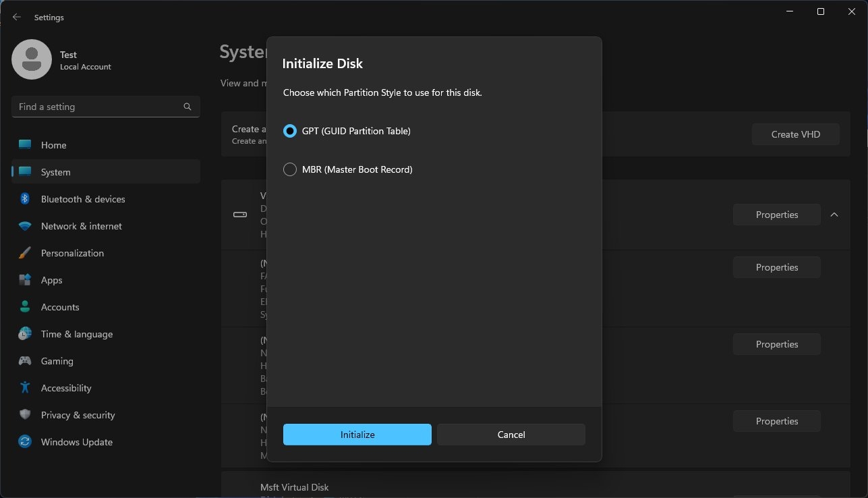This screenshot has height=498, width=868.
Task: Go back using the Settings back arrow
Action: point(17,18)
